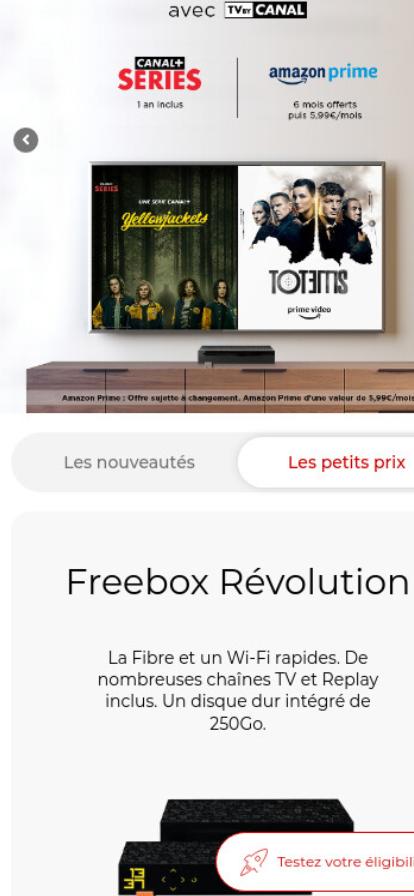
Task: Click the prime video logo under Totems
Action: (x=309, y=312)
